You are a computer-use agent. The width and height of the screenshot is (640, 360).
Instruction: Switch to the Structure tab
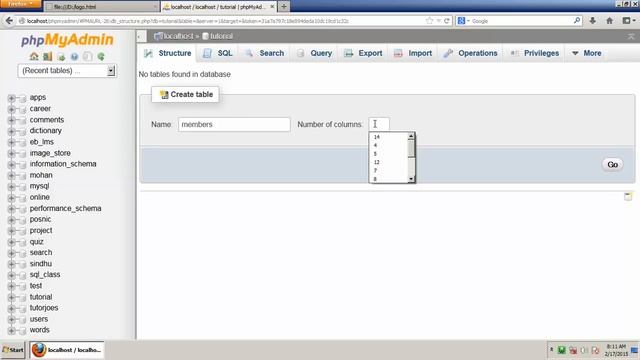coord(168,53)
